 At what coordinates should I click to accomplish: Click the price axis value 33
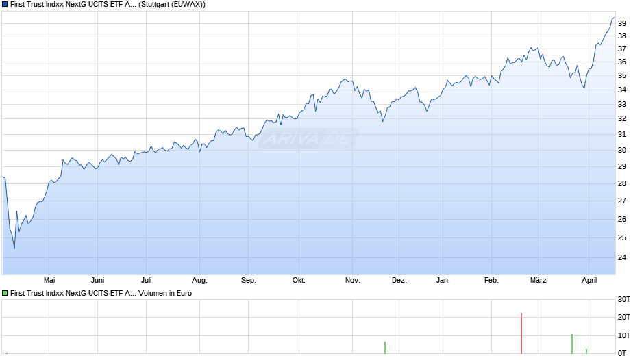622,104
